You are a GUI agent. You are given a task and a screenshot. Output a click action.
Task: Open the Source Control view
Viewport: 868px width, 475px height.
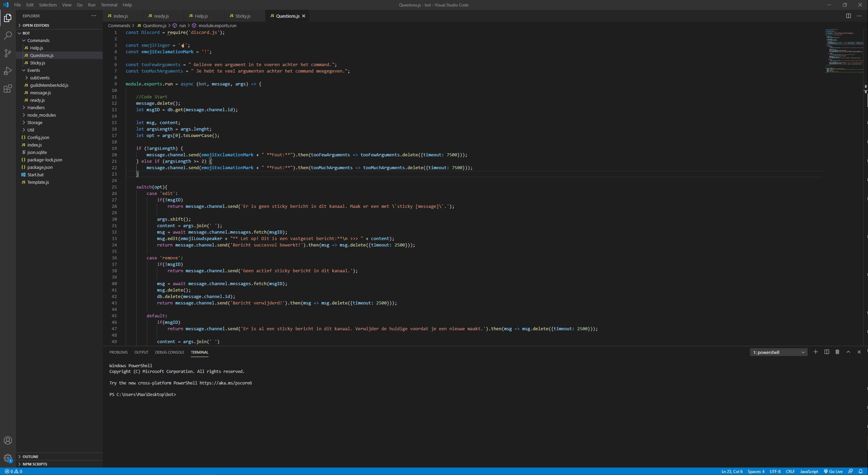[7, 53]
